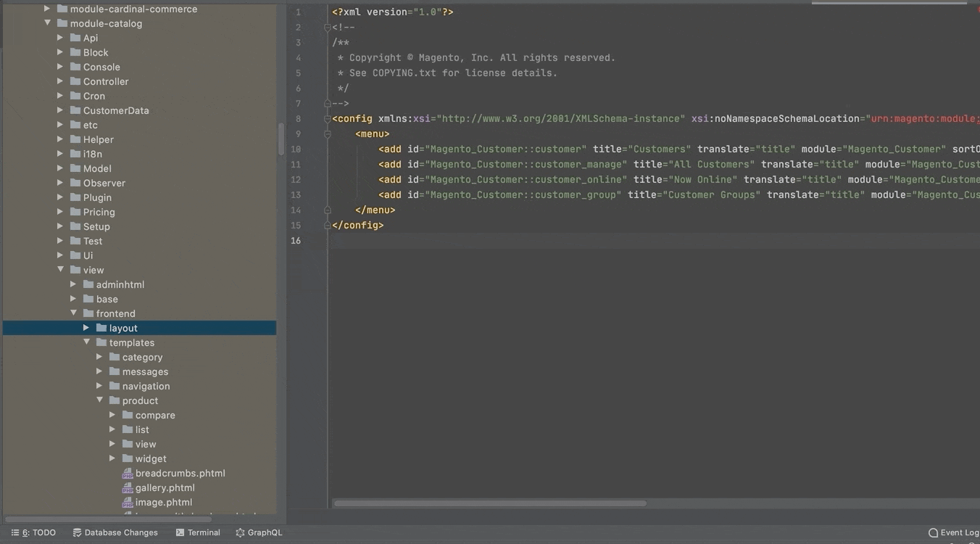The width and height of the screenshot is (980, 544).
Task: Click the editor horizontal scrollbar
Action: click(x=489, y=503)
